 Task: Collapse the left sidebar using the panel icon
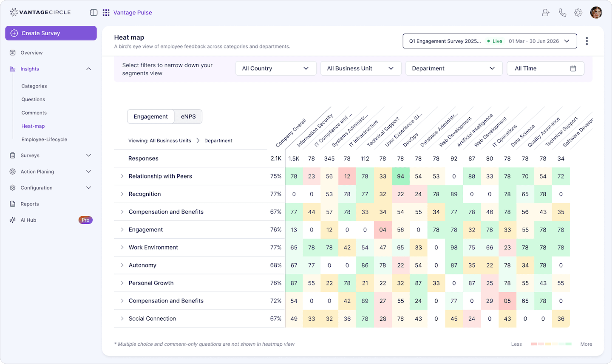pyautogui.click(x=93, y=12)
